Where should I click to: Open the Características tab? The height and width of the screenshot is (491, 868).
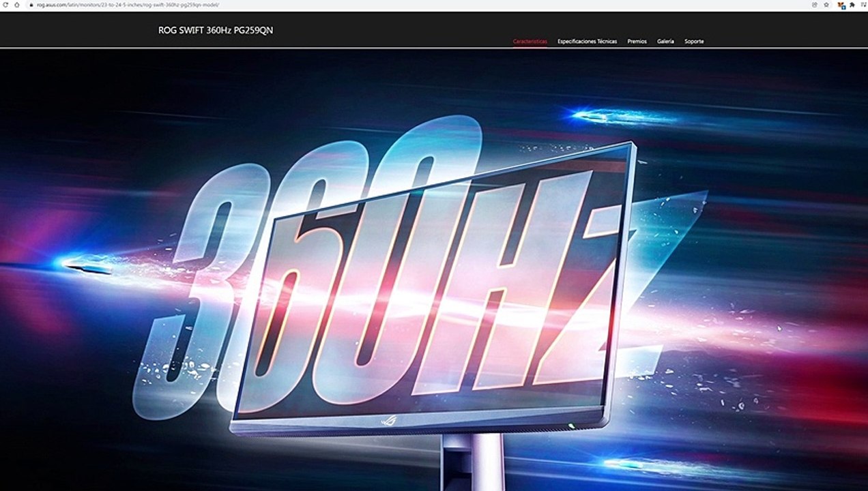pyautogui.click(x=530, y=42)
